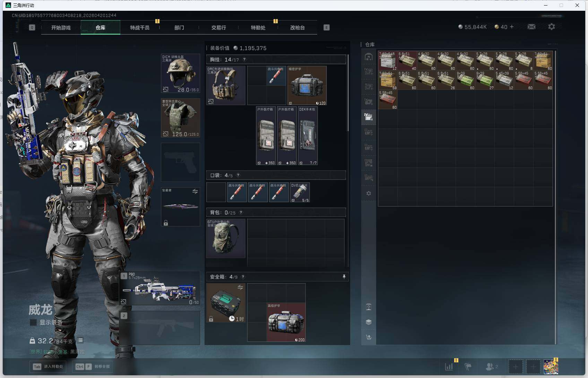Open the 部门 tab
Image resolution: width=588 pixels, height=378 pixels.
click(179, 27)
